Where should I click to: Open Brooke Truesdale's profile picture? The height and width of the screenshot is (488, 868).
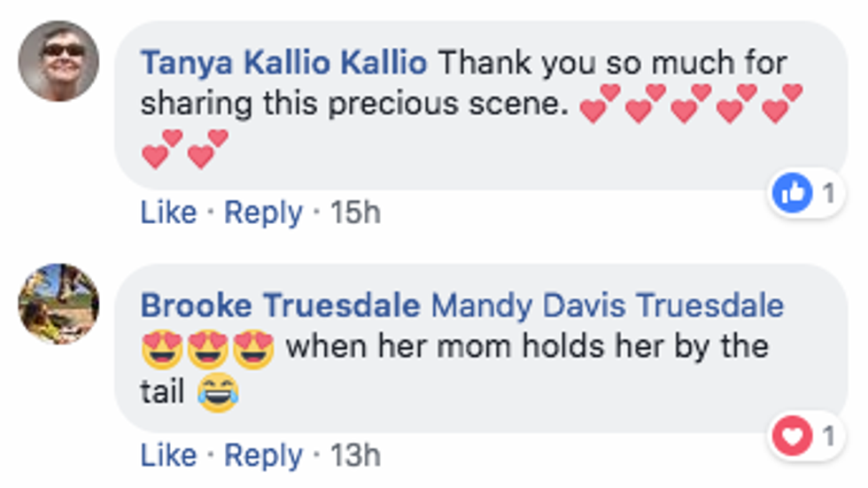(58, 303)
